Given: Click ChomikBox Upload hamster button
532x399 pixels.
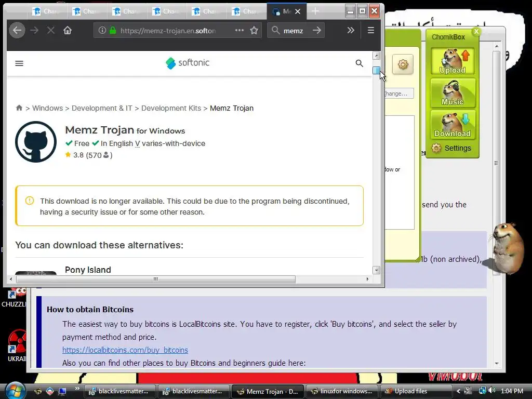Looking at the screenshot, I should 453,61.
